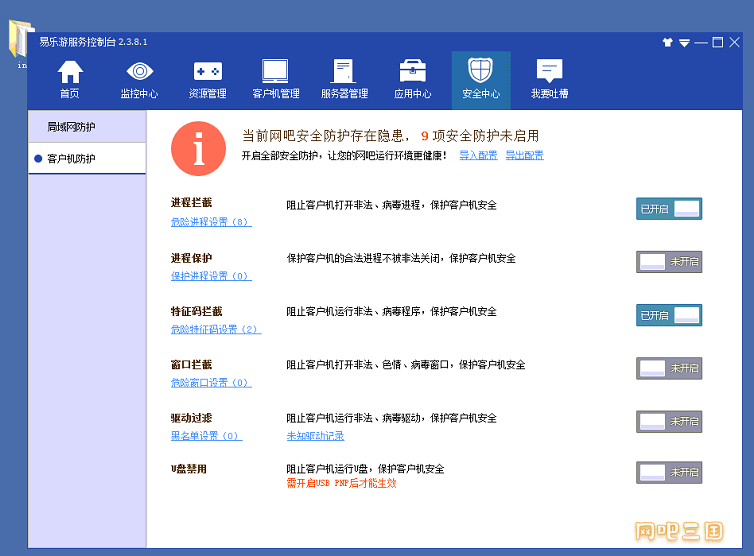
Task: Select 客户机防护 sidebar tab
Action: pos(87,158)
